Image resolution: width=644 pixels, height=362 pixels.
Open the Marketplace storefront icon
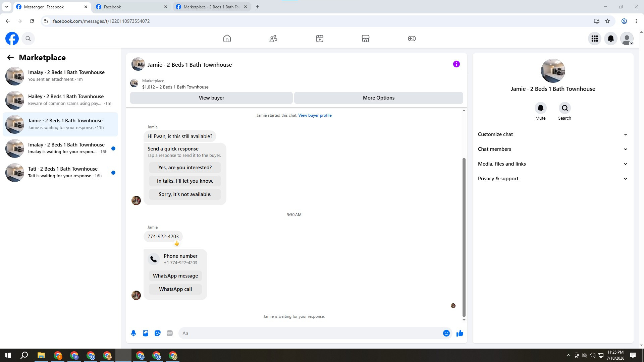pos(366,39)
